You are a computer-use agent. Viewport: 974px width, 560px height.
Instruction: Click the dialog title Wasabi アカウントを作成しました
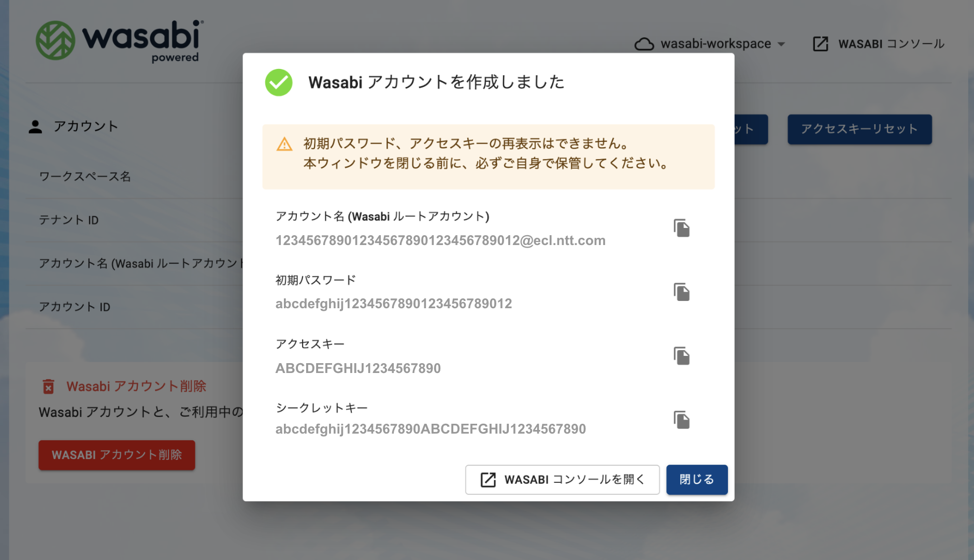[x=436, y=82]
